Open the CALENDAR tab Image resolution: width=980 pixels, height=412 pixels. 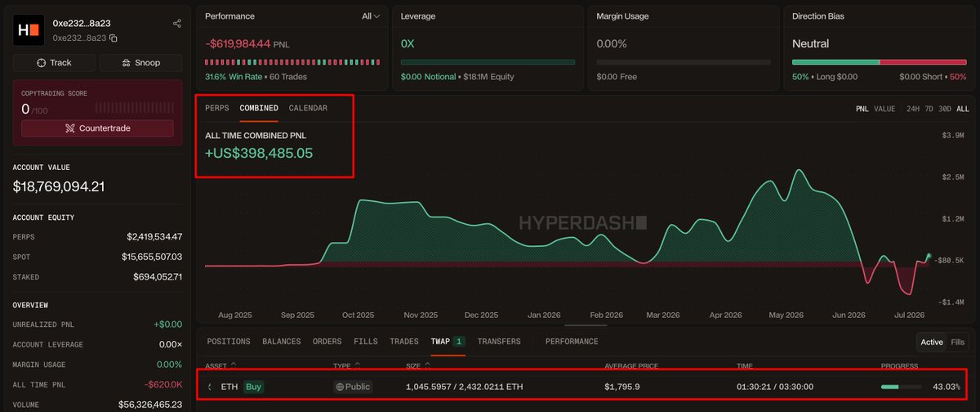pos(308,108)
